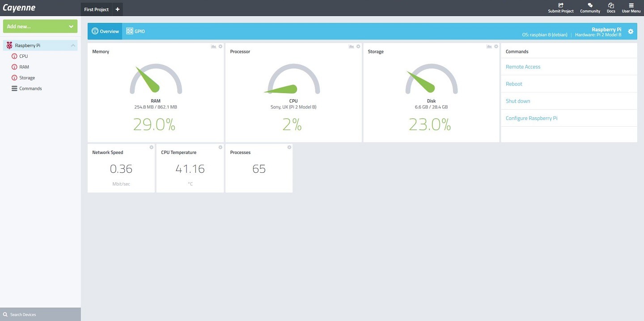The width and height of the screenshot is (644, 321).
Task: Click the 6.6 GB / 28.4 GB text
Action: [x=431, y=107]
